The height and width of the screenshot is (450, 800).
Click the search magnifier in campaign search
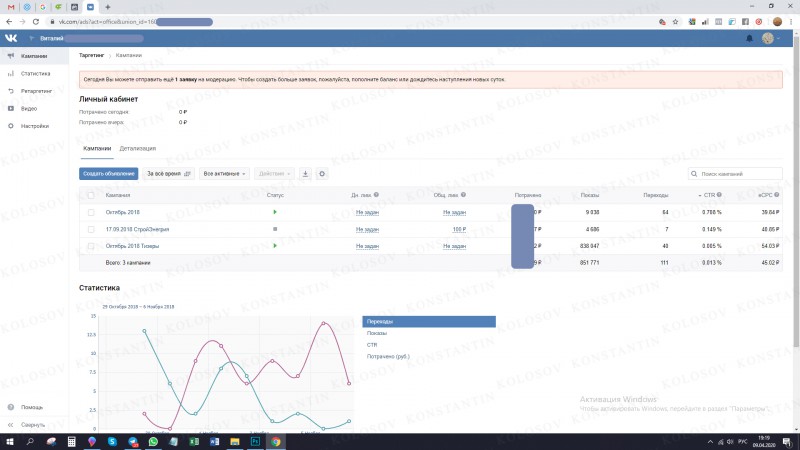[x=694, y=174]
